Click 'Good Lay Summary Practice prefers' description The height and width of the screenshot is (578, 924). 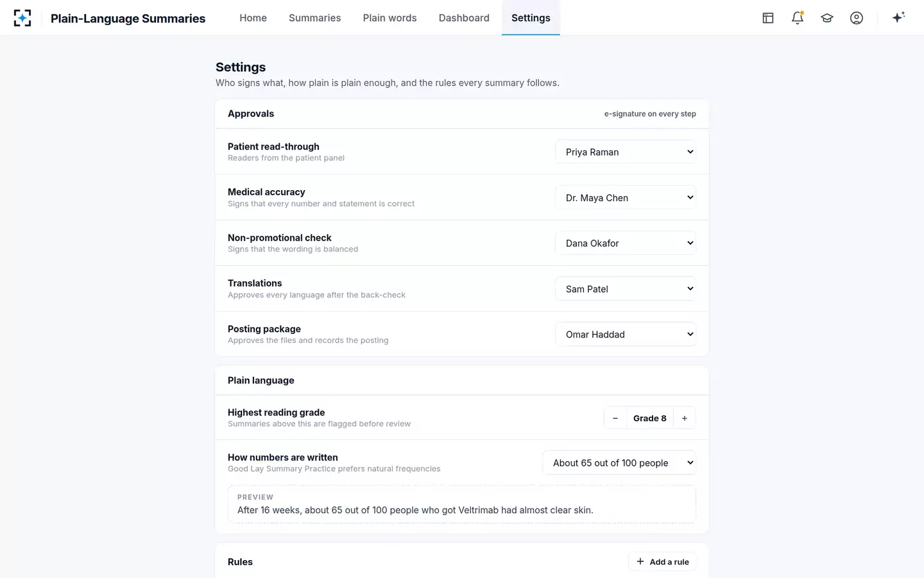pos(334,469)
